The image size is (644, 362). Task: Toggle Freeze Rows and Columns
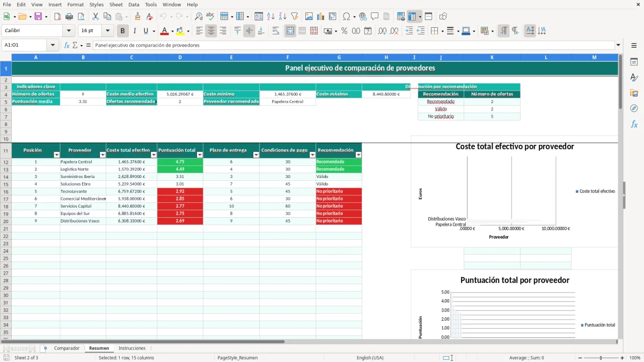coord(412,17)
